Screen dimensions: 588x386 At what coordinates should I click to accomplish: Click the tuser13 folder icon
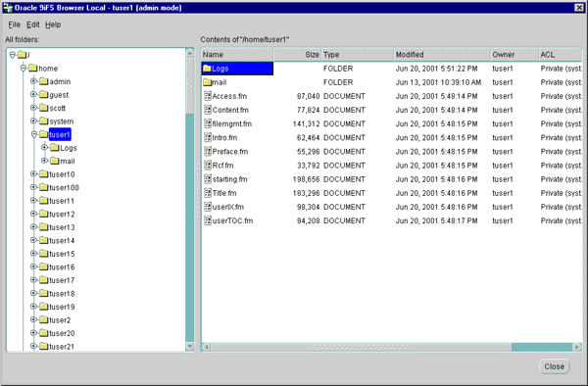[x=44, y=227]
